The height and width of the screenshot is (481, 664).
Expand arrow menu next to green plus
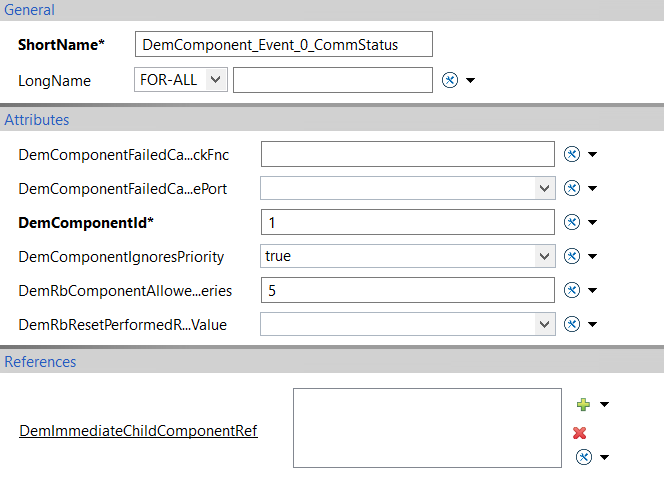[605, 404]
